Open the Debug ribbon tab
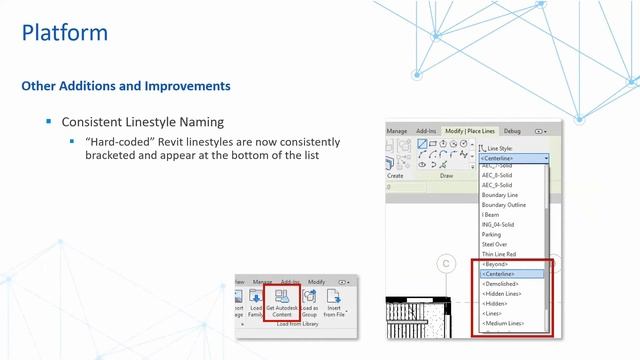Image resolution: width=640 pixels, height=360 pixels. pyautogui.click(x=512, y=131)
